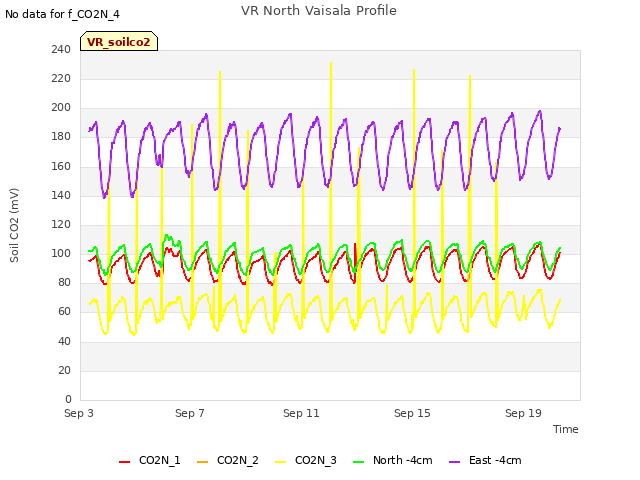Viewport: 640px width, 480px height.
Task: Click the 160 y-axis tick label
Action: 61,166
